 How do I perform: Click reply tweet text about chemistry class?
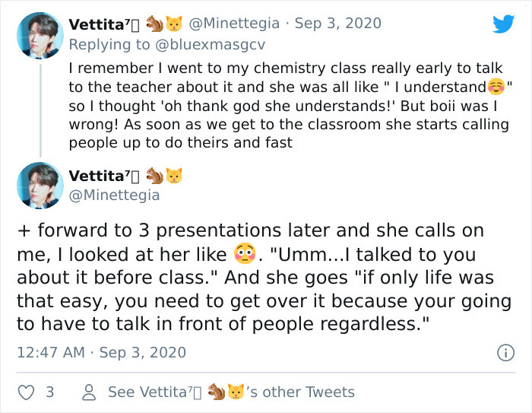290,106
